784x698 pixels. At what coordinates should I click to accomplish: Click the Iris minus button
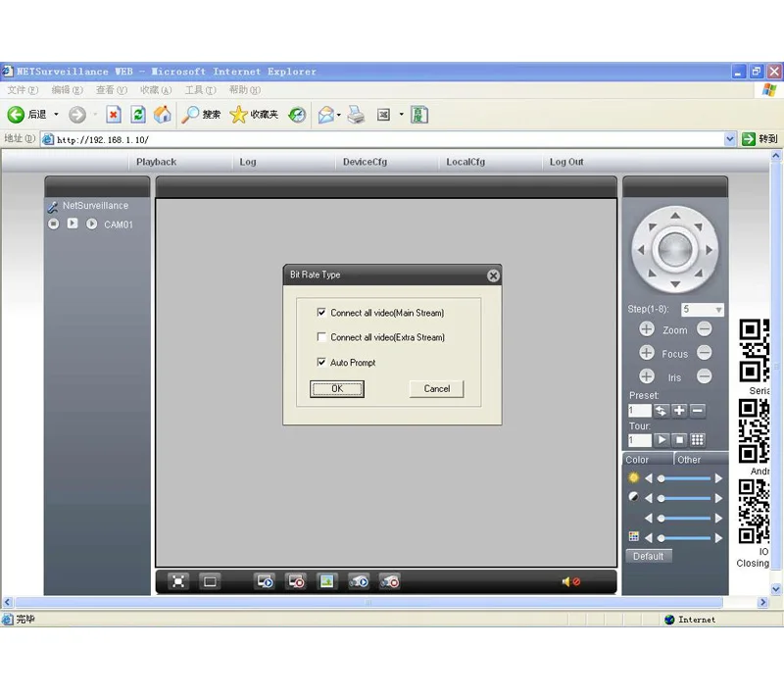pos(704,376)
